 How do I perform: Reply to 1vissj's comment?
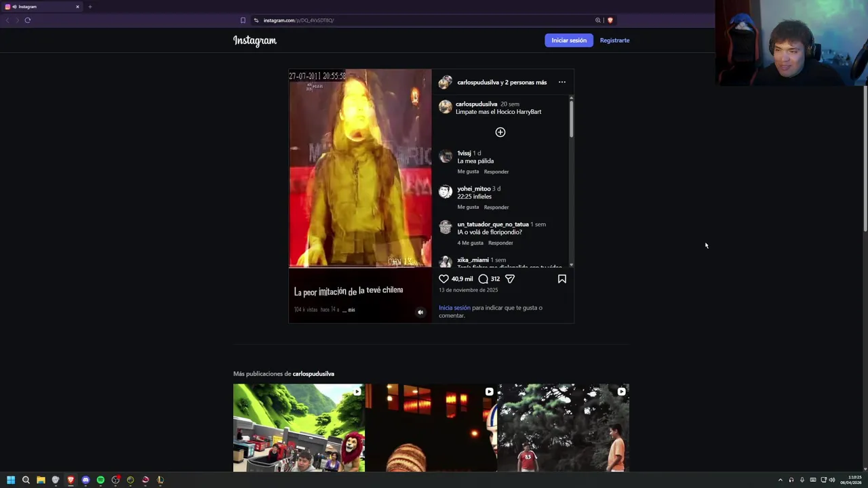click(x=496, y=171)
